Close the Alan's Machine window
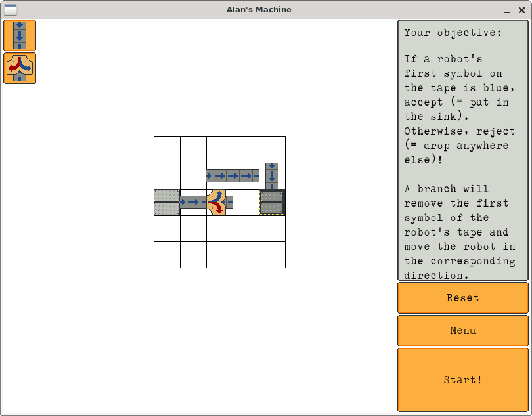The width and height of the screenshot is (532, 416). click(x=522, y=10)
